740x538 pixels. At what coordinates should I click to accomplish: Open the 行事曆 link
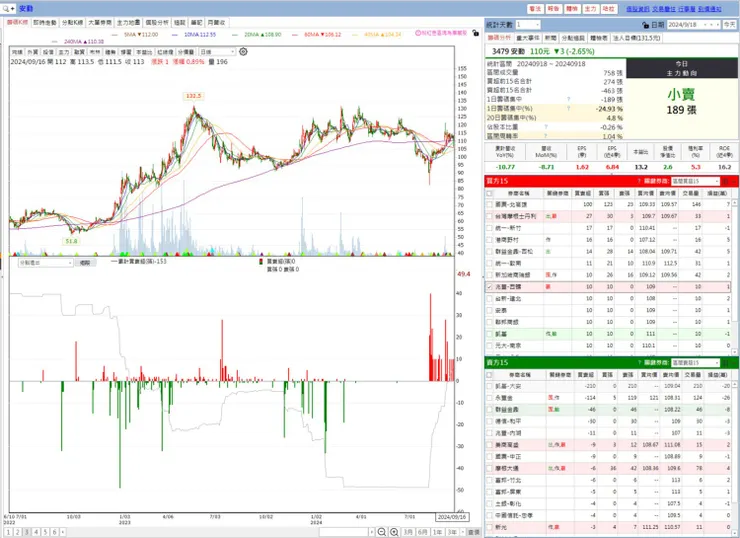coord(687,9)
